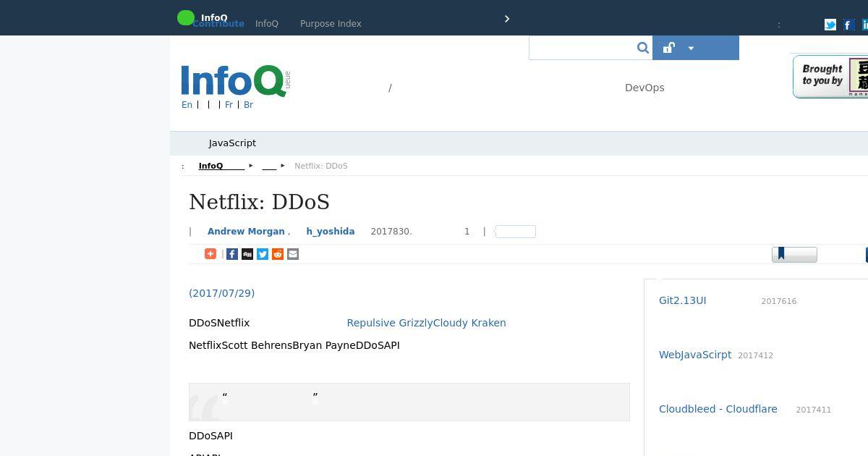The height and width of the screenshot is (456, 868).
Task: Open Cloudbleed - Cloudflare related article
Action: coord(718,409)
